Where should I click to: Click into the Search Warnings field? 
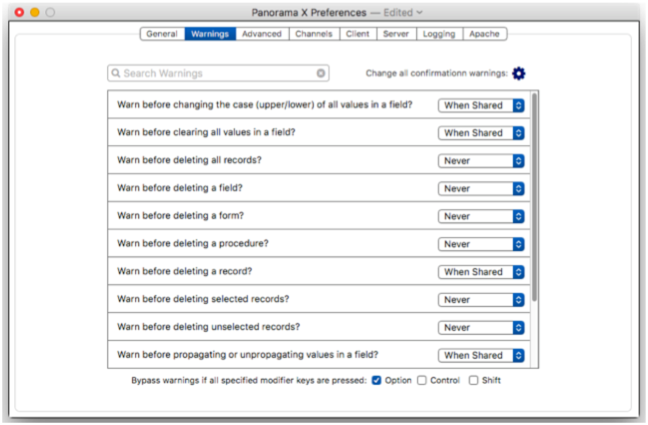pos(218,73)
